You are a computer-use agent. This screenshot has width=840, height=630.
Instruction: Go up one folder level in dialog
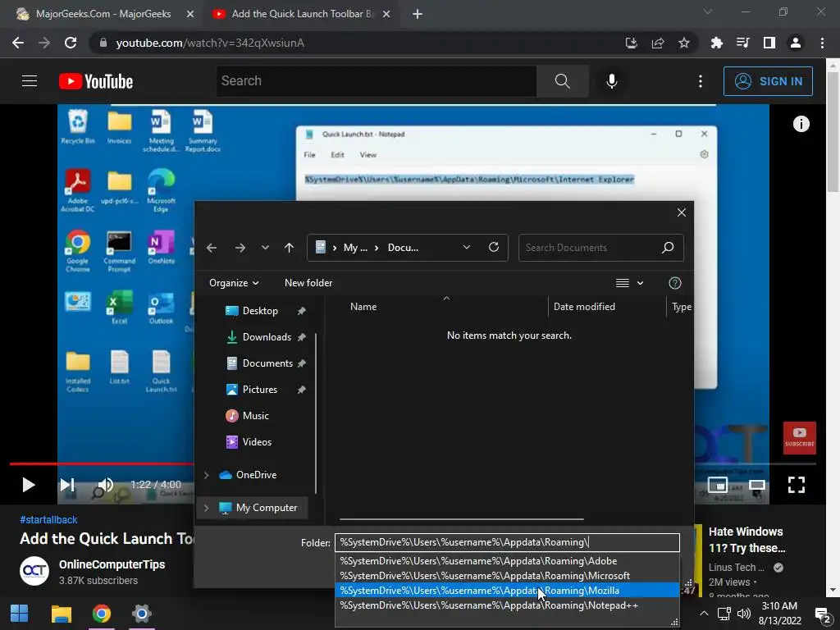(x=289, y=248)
